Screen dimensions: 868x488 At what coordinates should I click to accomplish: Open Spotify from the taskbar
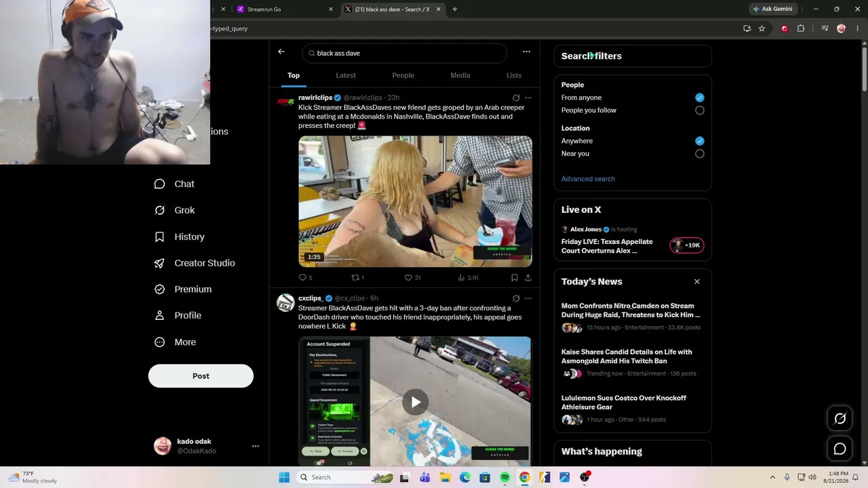(505, 477)
